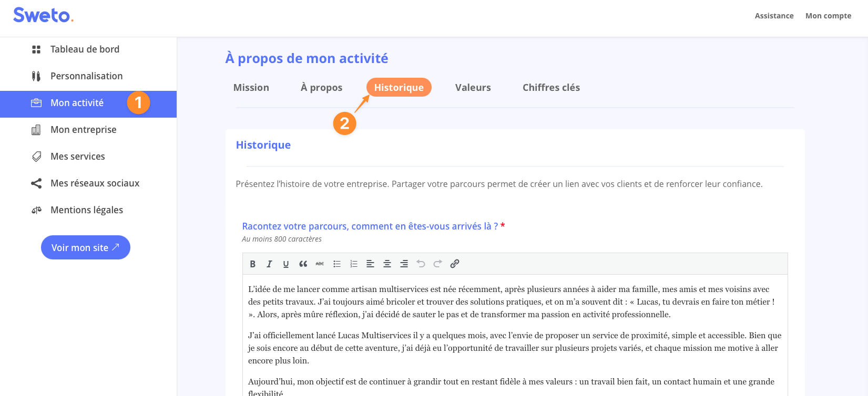868x396 pixels.
Task: Open the Valeurs tab
Action: 473,88
